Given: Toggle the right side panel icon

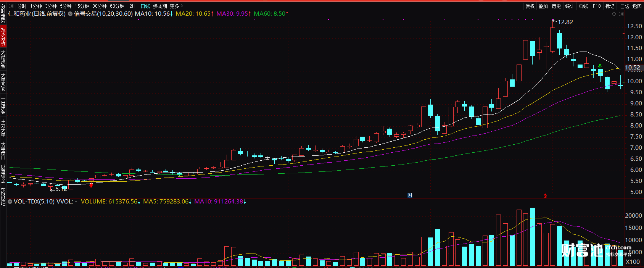Looking at the screenshot, I should [x=621, y=14].
